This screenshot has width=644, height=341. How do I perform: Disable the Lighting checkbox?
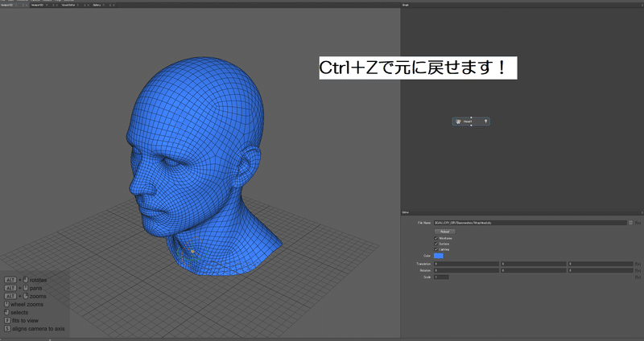pos(436,249)
